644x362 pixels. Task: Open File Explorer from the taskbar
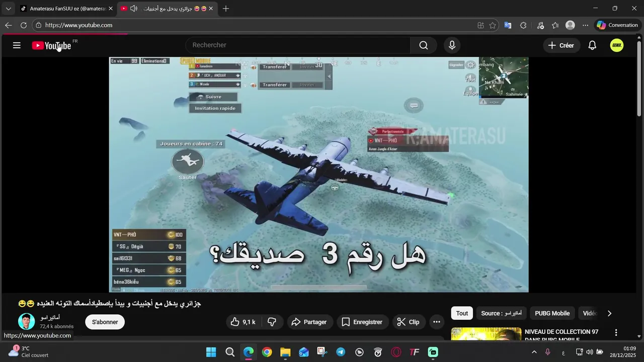[x=285, y=352]
